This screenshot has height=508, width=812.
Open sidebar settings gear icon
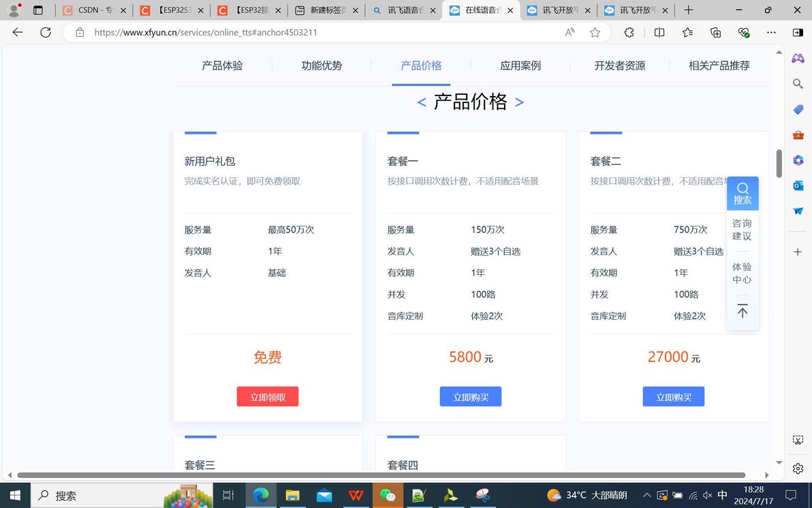click(798, 468)
